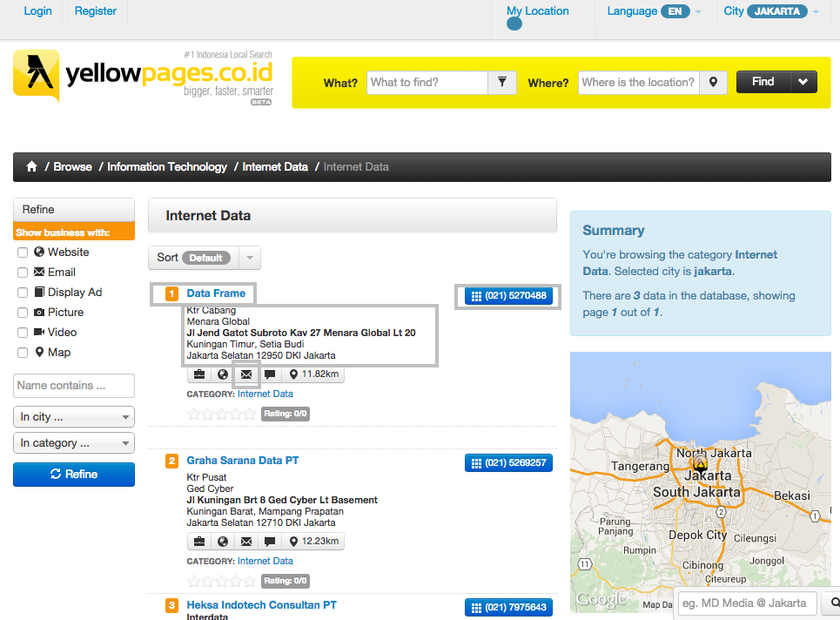Click My Location in the top bar
This screenshot has width=840, height=620.
click(x=538, y=10)
